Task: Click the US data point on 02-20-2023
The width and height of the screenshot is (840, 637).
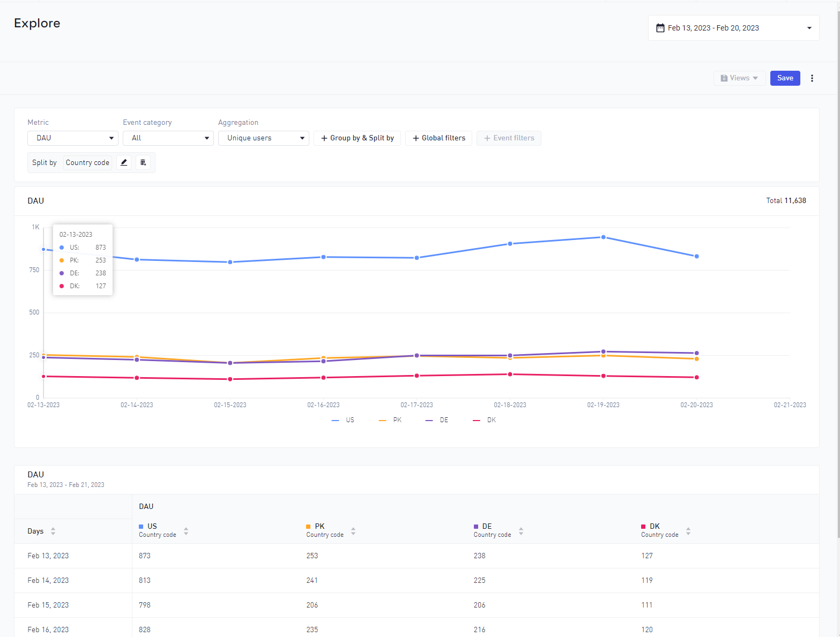Action: [x=697, y=257]
